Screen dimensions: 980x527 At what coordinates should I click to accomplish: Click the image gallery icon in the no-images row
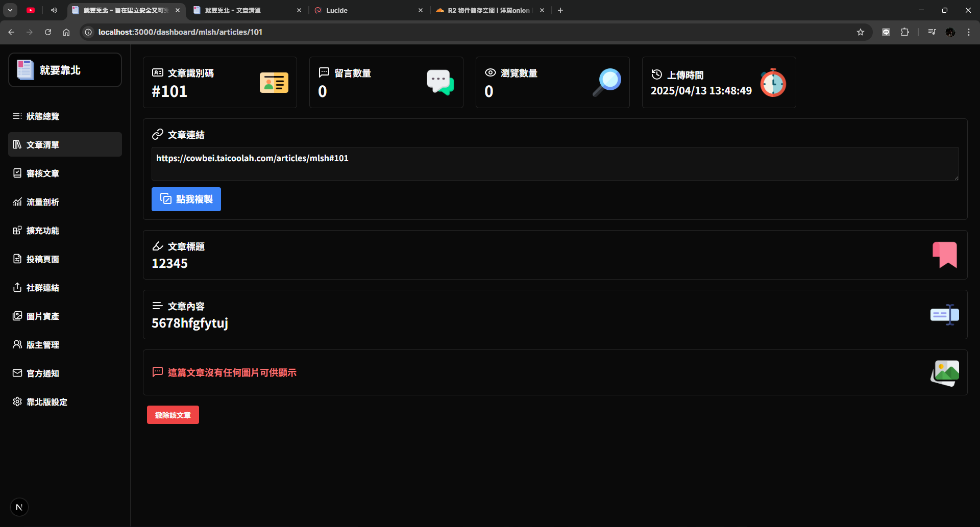[944, 373]
